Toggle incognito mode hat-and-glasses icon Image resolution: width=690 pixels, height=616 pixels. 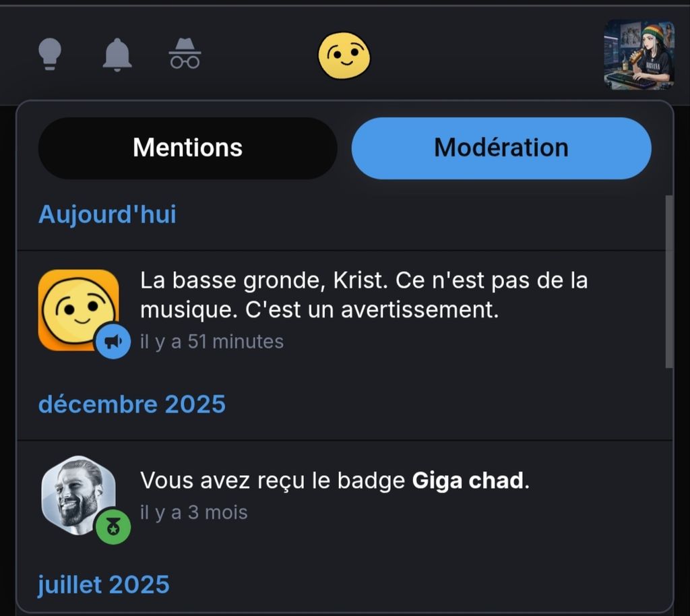pyautogui.click(x=185, y=54)
